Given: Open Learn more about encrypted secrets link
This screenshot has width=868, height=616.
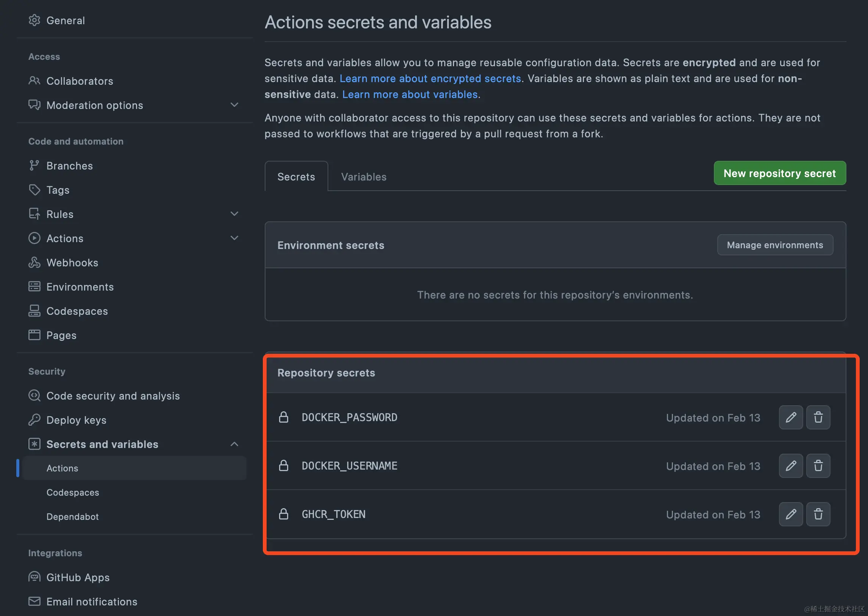Looking at the screenshot, I should coord(430,79).
